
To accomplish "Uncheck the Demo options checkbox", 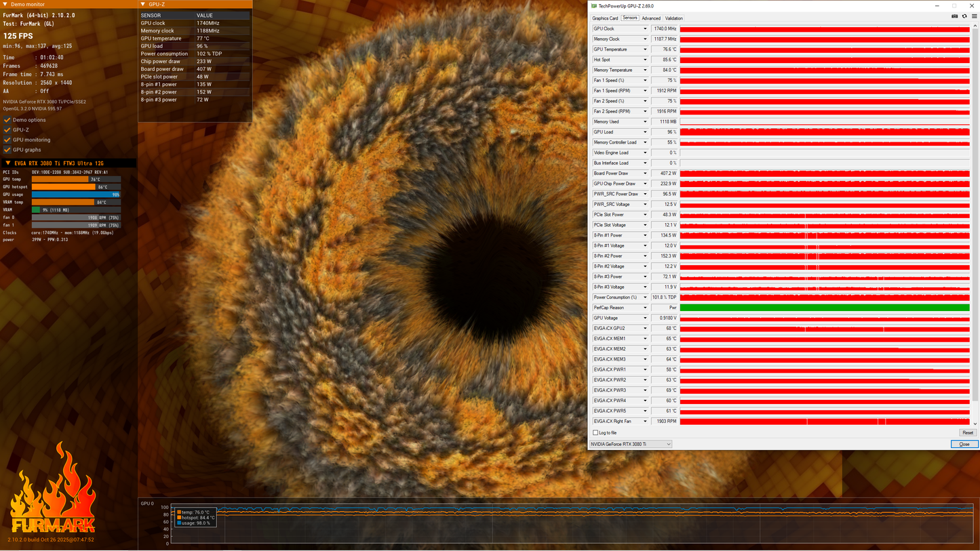I will [x=7, y=120].
